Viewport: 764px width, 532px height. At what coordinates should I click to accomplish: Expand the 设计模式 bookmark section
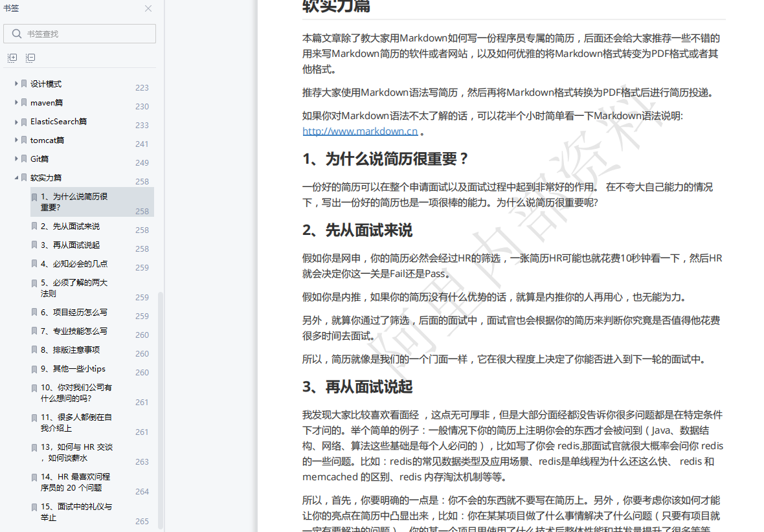tap(16, 83)
